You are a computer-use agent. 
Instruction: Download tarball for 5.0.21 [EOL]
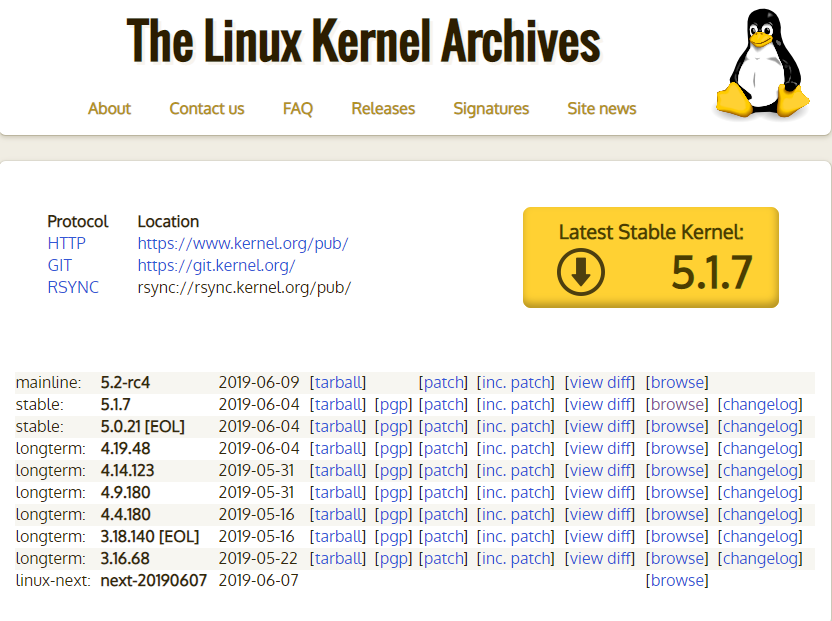(x=338, y=426)
